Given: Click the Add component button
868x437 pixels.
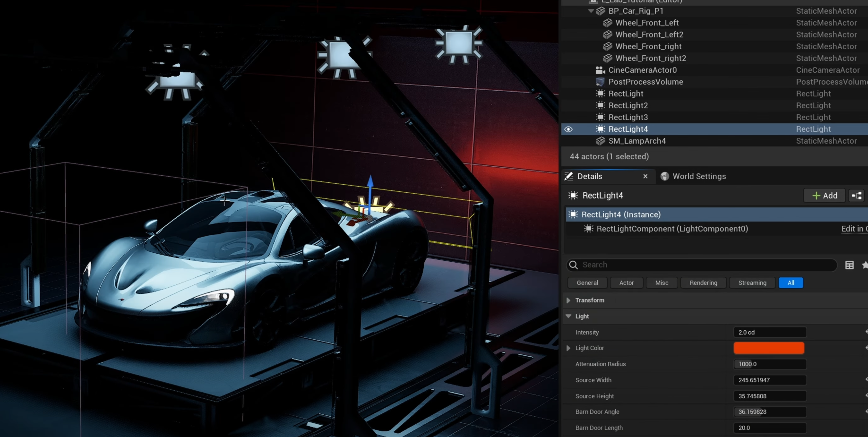Looking at the screenshot, I should click(x=824, y=196).
